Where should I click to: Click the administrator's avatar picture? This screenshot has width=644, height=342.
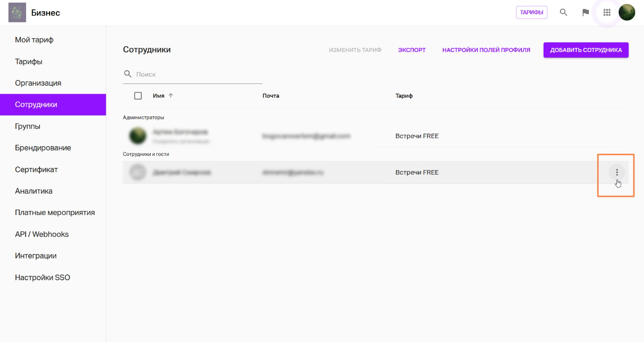pos(138,136)
